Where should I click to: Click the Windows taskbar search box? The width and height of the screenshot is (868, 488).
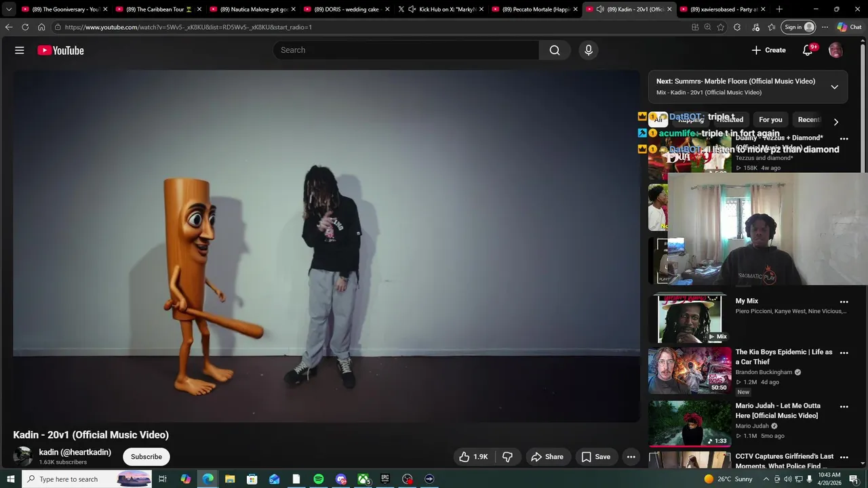(x=87, y=479)
